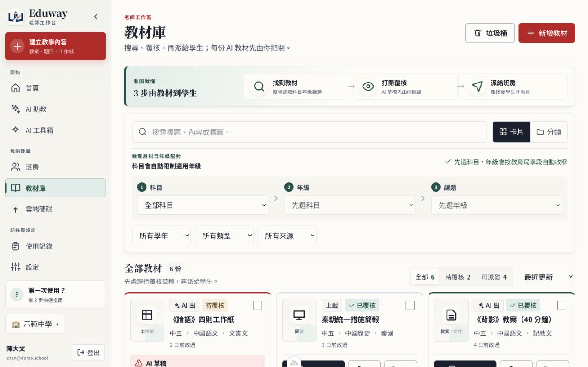Screen dimensions: 588x367
Task: Open the 科目 dropdown showing 全部科目
Action: pyautogui.click(x=203, y=205)
